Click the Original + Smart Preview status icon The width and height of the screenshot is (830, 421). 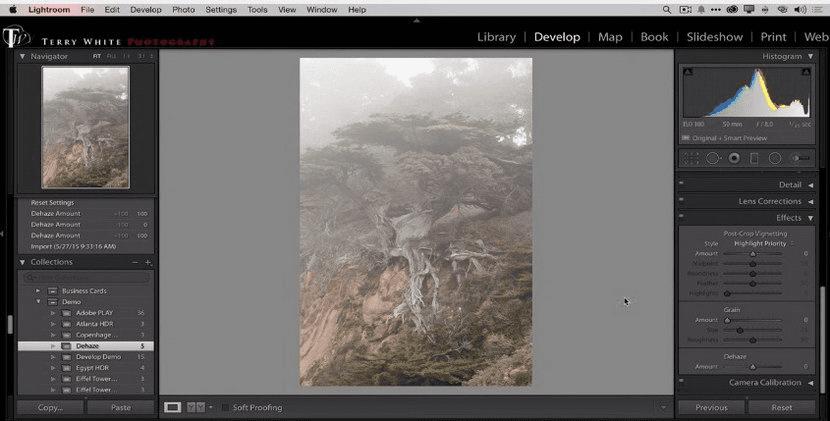coord(685,138)
